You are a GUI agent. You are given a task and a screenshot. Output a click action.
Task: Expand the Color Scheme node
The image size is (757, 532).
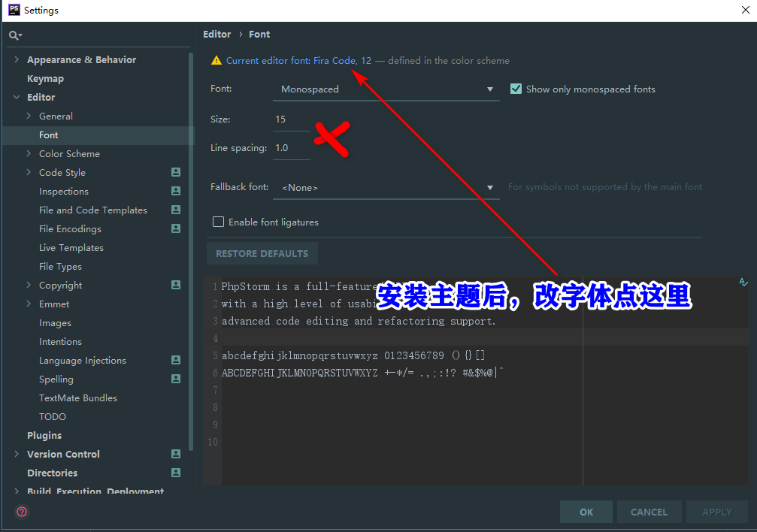click(29, 153)
